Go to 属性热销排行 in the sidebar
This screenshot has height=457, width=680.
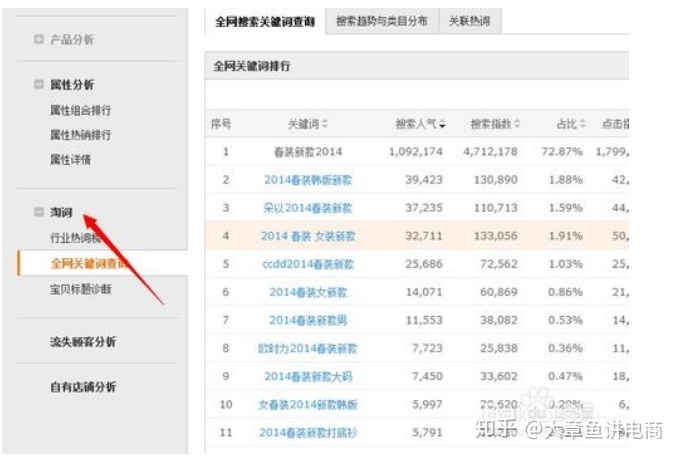81,135
